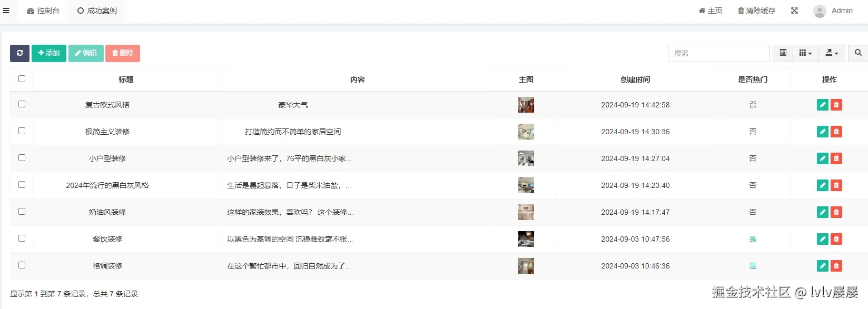The height and width of the screenshot is (309, 868).
Task: Click the search magnifier button
Action: coord(858,53)
